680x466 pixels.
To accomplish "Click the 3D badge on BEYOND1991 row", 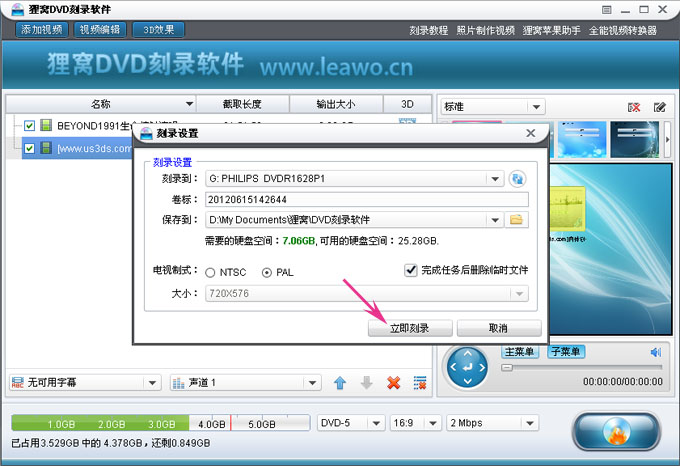I will click(407, 121).
